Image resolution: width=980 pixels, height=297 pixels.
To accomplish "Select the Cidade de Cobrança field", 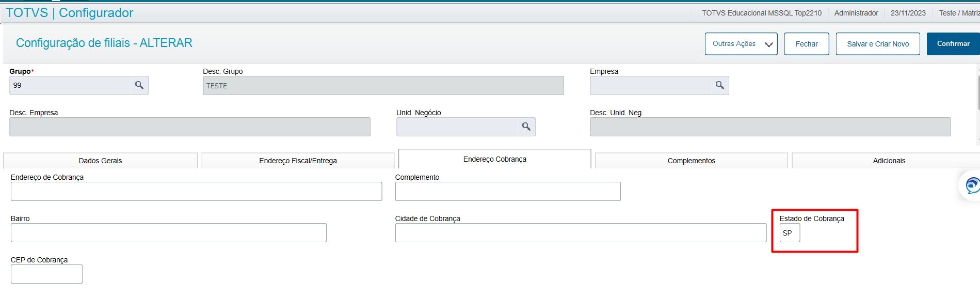I will [581, 233].
